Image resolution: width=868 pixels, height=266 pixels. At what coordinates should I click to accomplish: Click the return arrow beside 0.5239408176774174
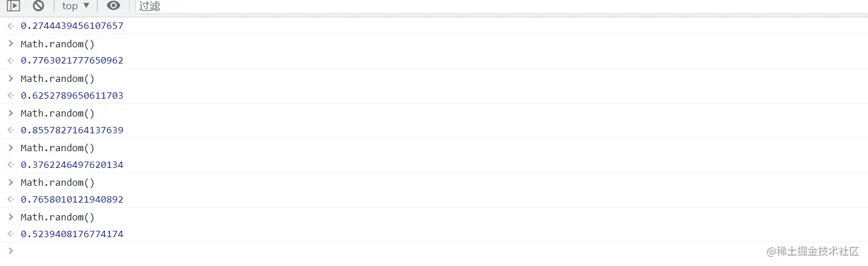pyautogui.click(x=10, y=234)
